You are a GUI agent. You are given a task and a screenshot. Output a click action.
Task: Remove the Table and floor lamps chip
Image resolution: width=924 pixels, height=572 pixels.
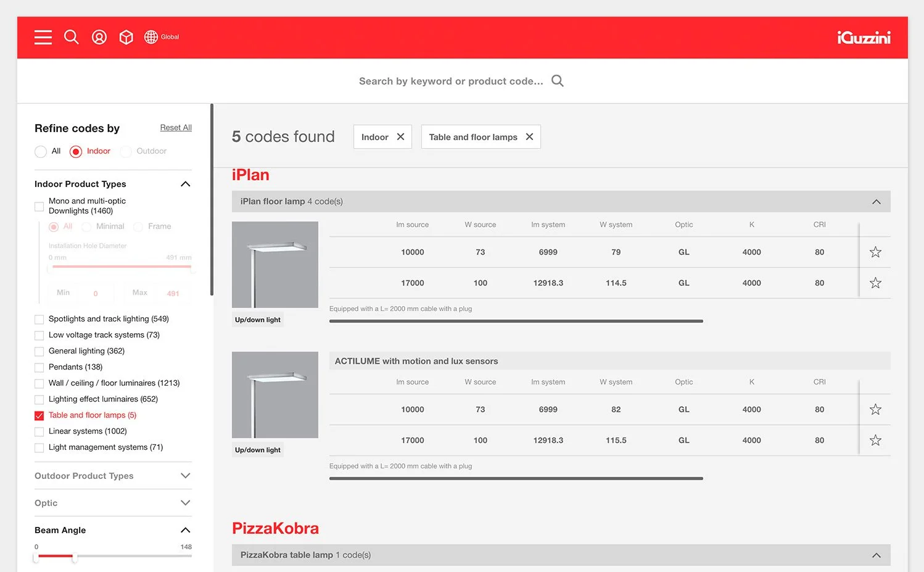(529, 137)
